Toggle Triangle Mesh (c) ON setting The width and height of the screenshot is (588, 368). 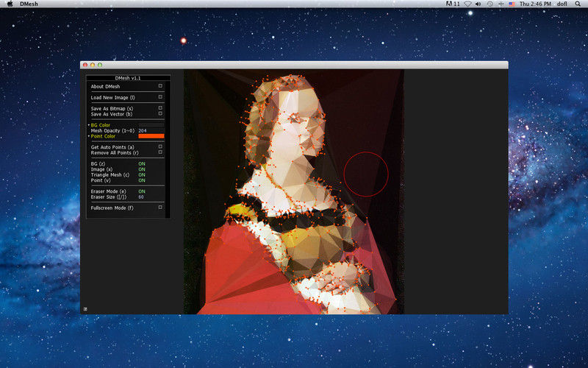pyautogui.click(x=142, y=174)
